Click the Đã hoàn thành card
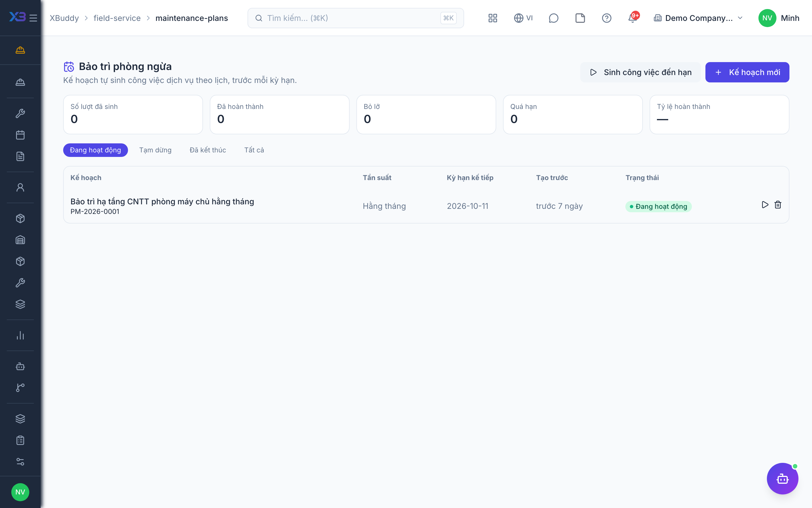The width and height of the screenshot is (812, 508). point(279,115)
